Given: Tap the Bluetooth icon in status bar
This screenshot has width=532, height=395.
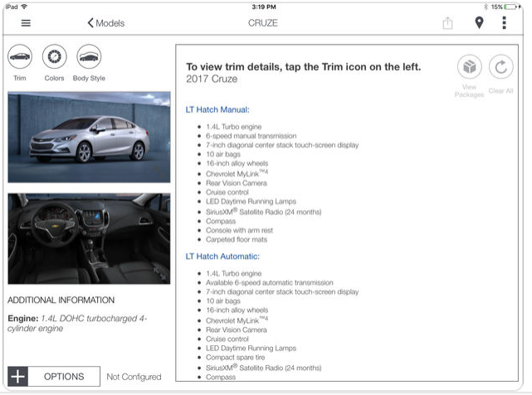Looking at the screenshot, I should pyautogui.click(x=486, y=7).
